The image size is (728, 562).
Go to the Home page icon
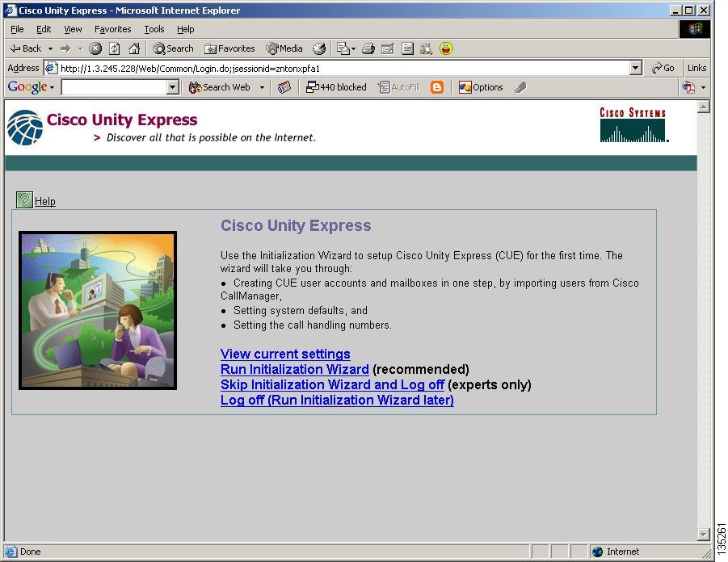(134, 48)
